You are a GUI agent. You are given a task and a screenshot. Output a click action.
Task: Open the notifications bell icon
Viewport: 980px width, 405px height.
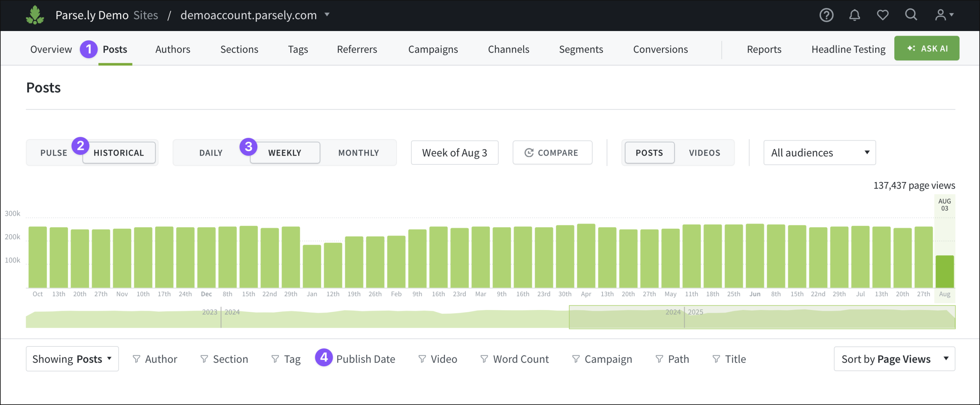coord(854,15)
